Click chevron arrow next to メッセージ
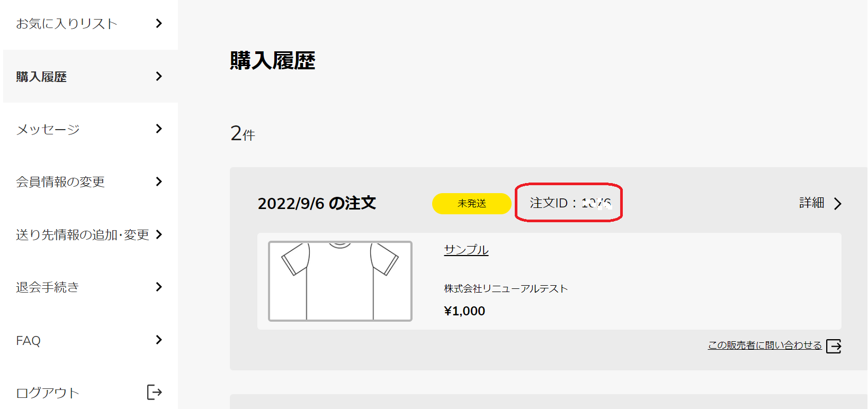The width and height of the screenshot is (868, 409). [x=159, y=129]
